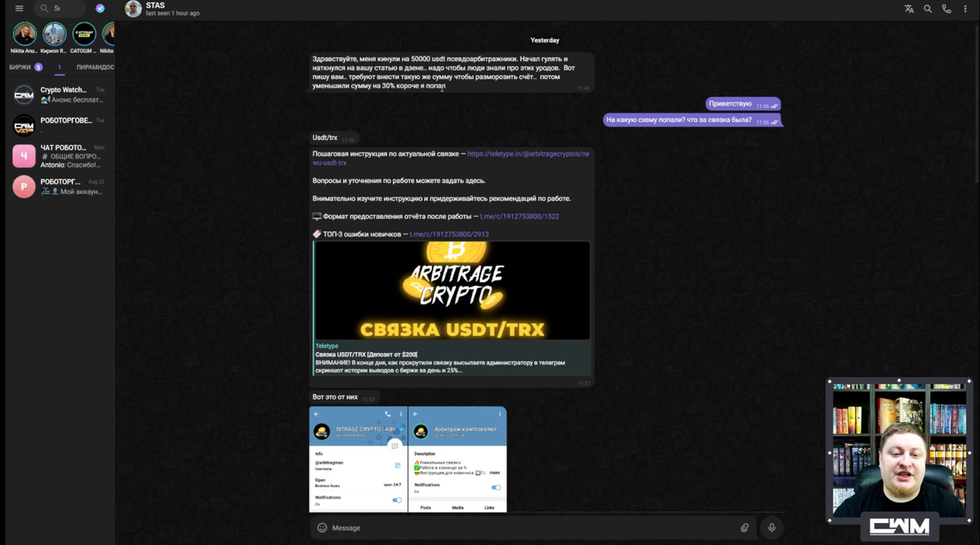Switch to the folder tab labeled 1

(x=59, y=67)
